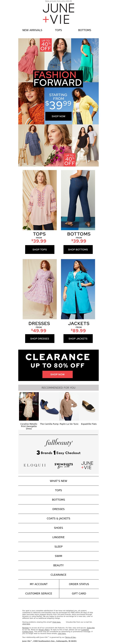Click SHOP TOPS button
Viewport: 117px width, 644px height.
point(40,249)
